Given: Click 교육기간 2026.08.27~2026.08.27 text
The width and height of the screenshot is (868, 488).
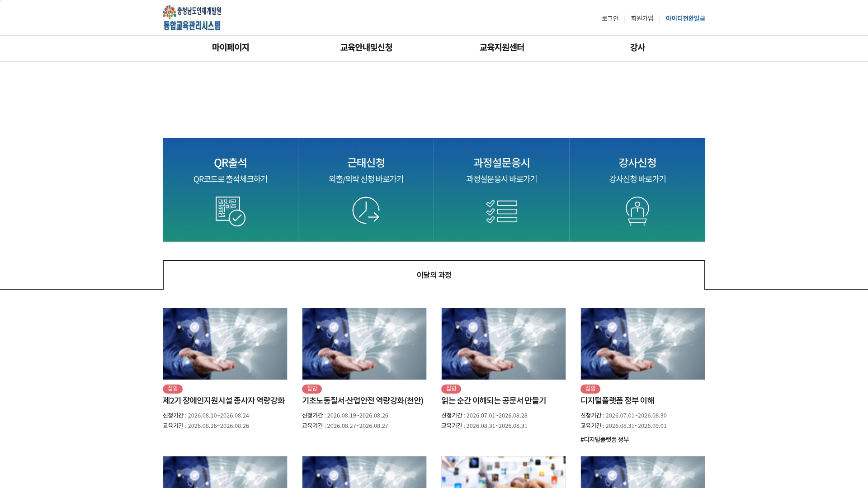Looking at the screenshot, I should pyautogui.click(x=345, y=426).
